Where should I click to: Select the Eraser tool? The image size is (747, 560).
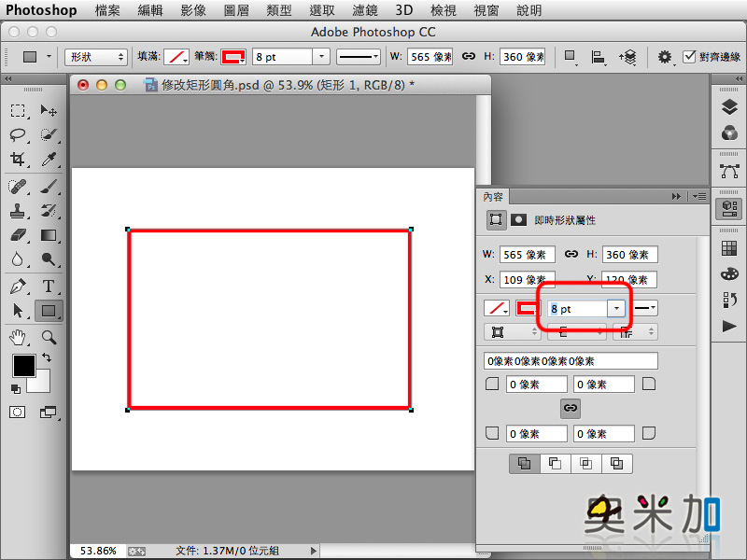18,235
